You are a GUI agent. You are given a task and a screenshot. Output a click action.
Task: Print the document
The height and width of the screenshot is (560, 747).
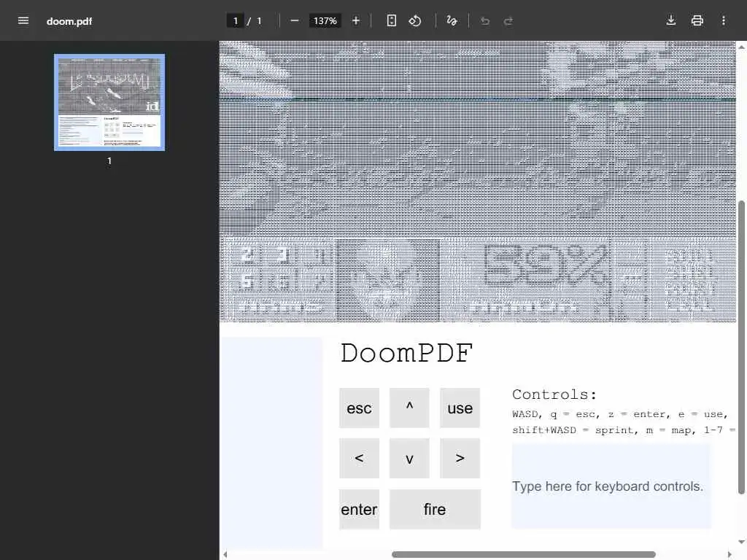click(x=697, y=20)
